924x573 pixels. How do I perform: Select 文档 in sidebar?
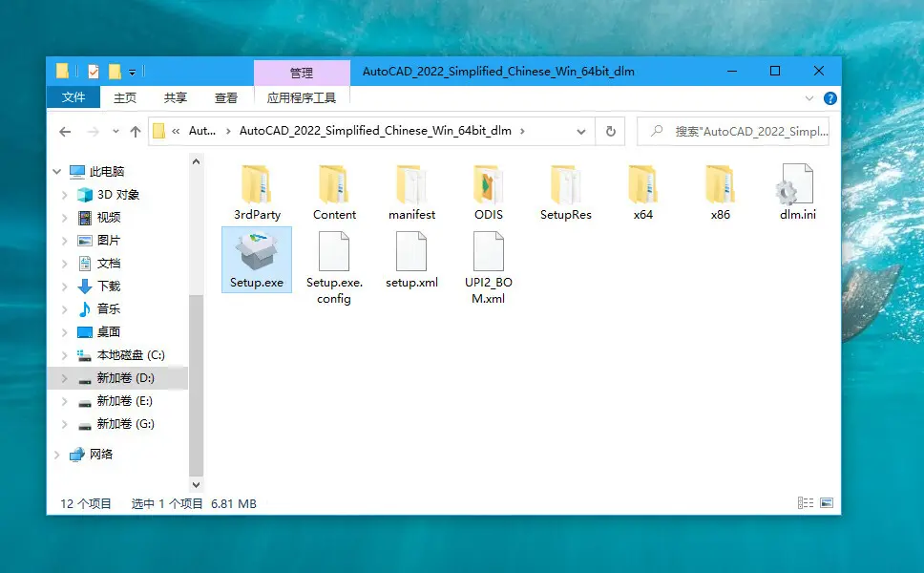point(109,264)
